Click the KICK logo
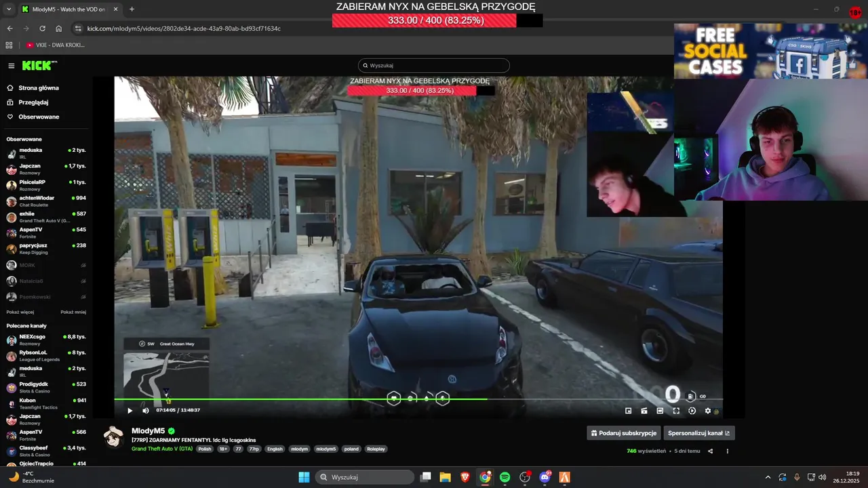Viewport: 868px width, 488px height. point(39,66)
